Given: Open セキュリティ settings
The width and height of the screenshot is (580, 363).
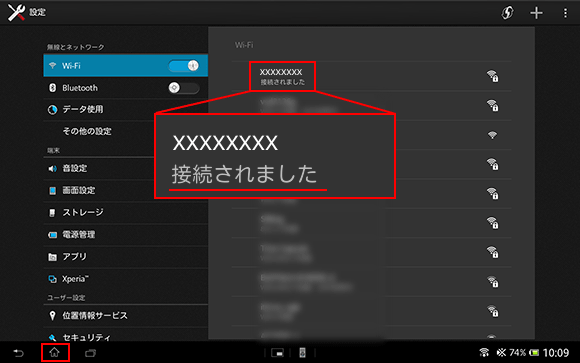Looking at the screenshot, I should [125, 335].
